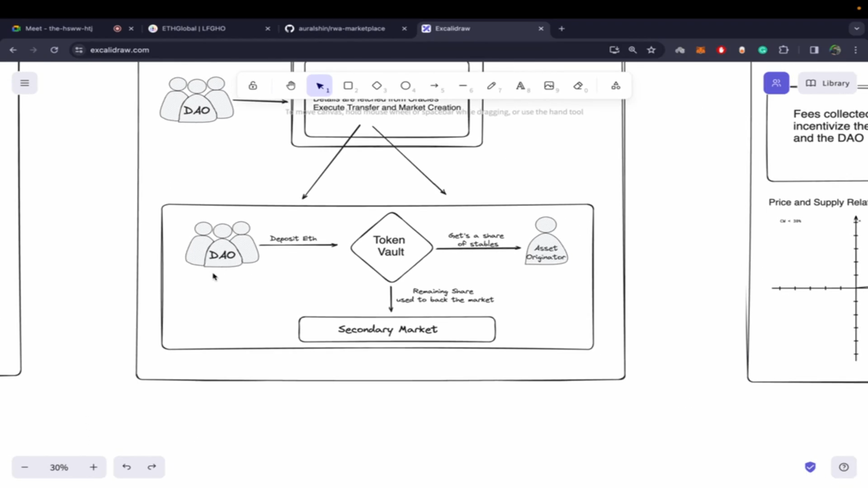Select the Selection arrow tool
Screen dimensions: 868x488
coord(320,85)
